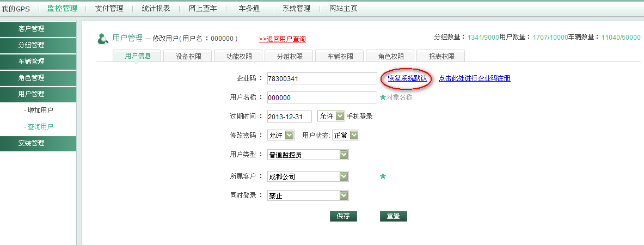Open the 报表权限 tab

[441, 56]
